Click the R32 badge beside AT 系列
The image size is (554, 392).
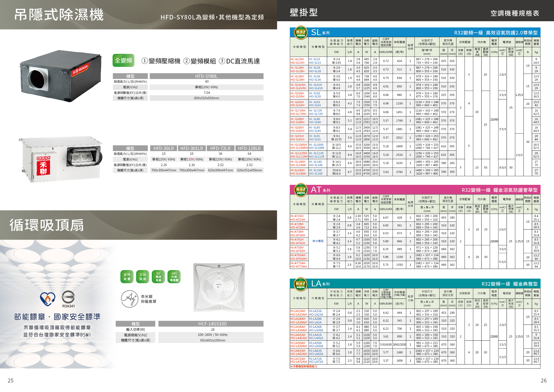301,190
